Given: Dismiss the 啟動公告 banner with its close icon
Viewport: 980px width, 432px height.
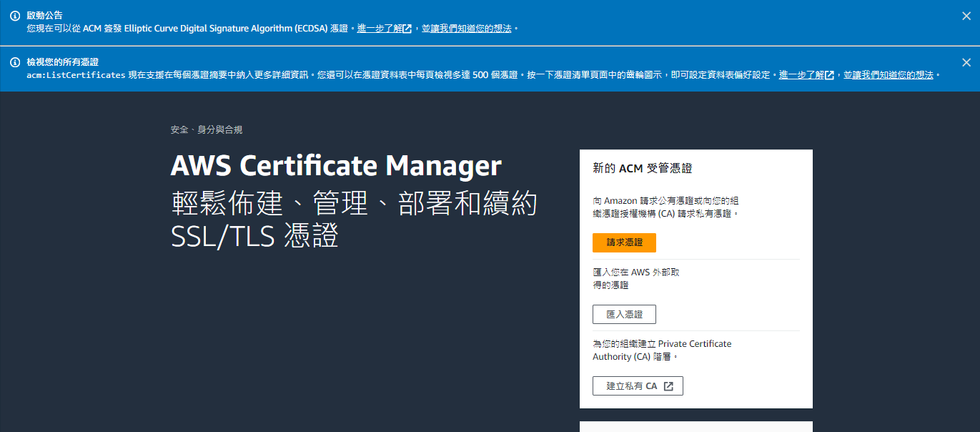Looking at the screenshot, I should point(966,16).
